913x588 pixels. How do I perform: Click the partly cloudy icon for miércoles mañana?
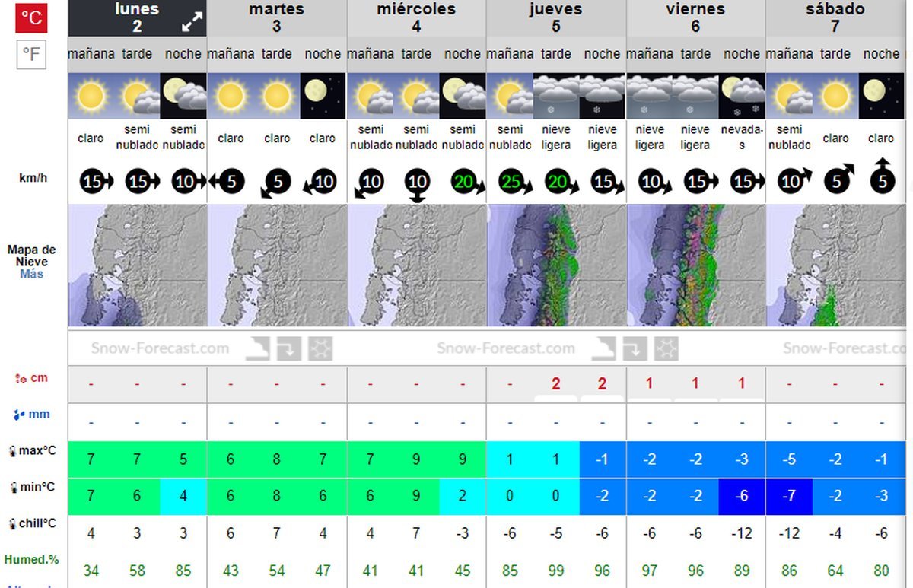(370, 96)
